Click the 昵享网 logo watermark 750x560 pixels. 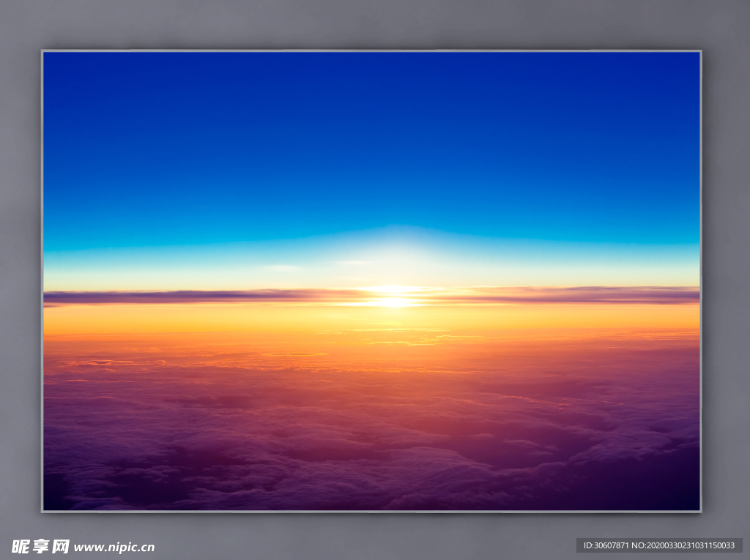(40, 546)
